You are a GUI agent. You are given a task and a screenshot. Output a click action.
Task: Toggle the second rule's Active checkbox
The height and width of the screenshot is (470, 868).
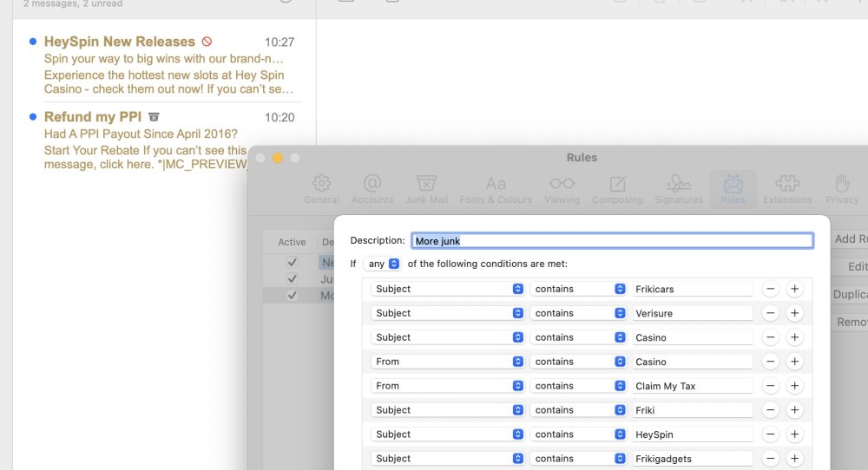[293, 278]
